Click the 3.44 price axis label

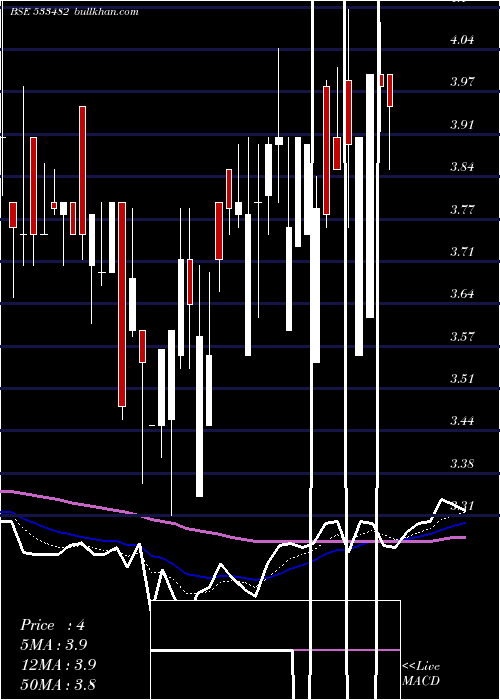(x=462, y=421)
